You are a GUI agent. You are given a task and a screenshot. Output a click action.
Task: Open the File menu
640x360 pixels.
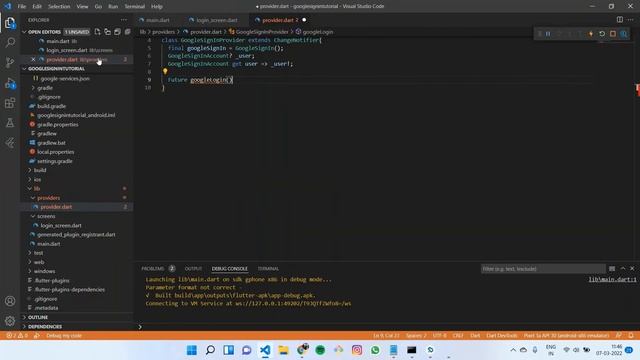pyautogui.click(x=22, y=7)
